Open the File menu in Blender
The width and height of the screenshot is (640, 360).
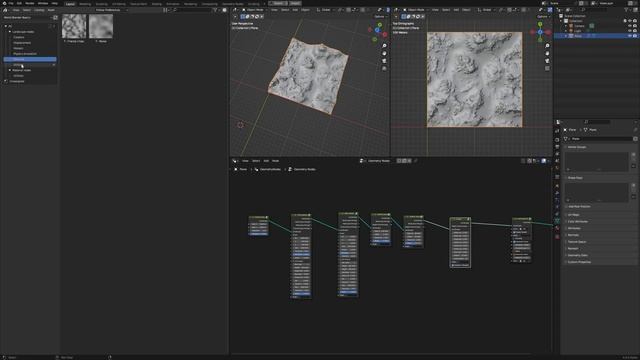click(x=11, y=3)
